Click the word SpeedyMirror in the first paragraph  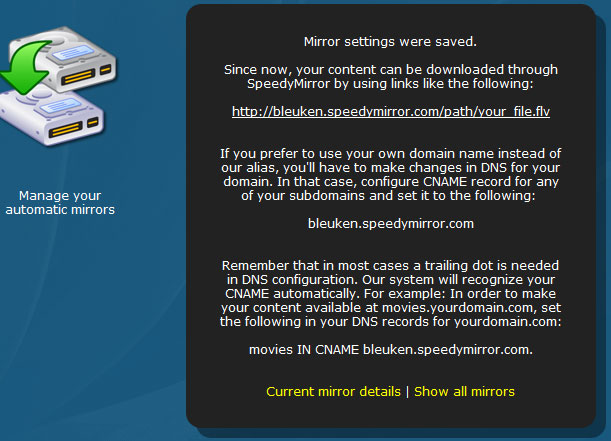(x=288, y=84)
